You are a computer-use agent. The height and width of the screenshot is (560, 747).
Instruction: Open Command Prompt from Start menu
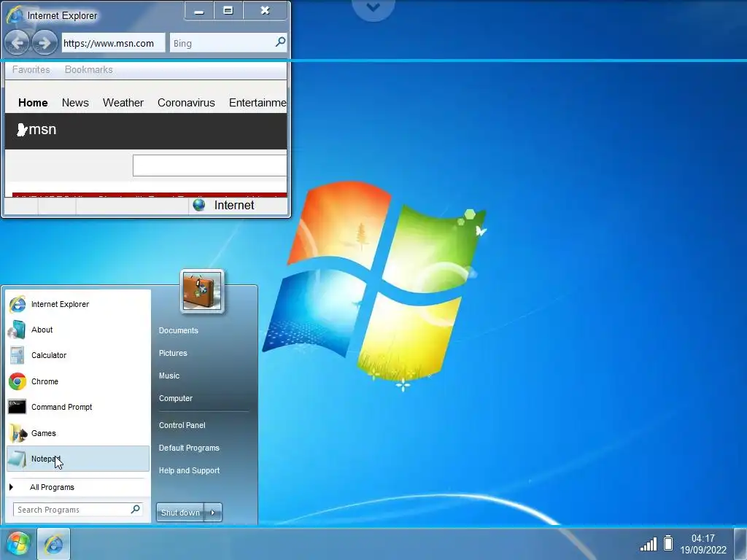pos(78,407)
